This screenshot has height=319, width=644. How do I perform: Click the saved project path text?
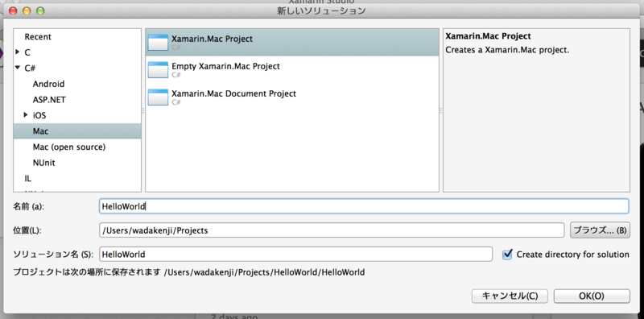pos(264,272)
